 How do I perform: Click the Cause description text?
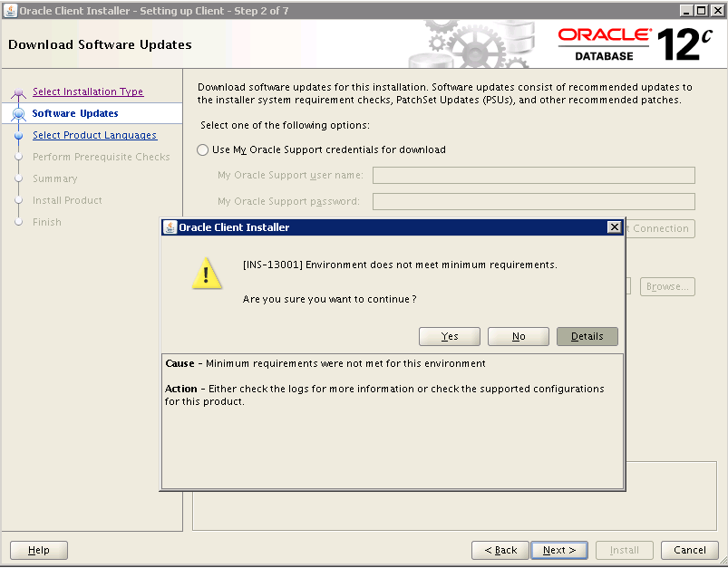tap(325, 363)
